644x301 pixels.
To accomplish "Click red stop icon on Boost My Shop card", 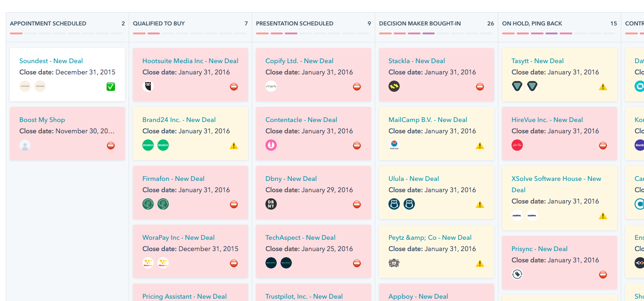I will pos(111,146).
